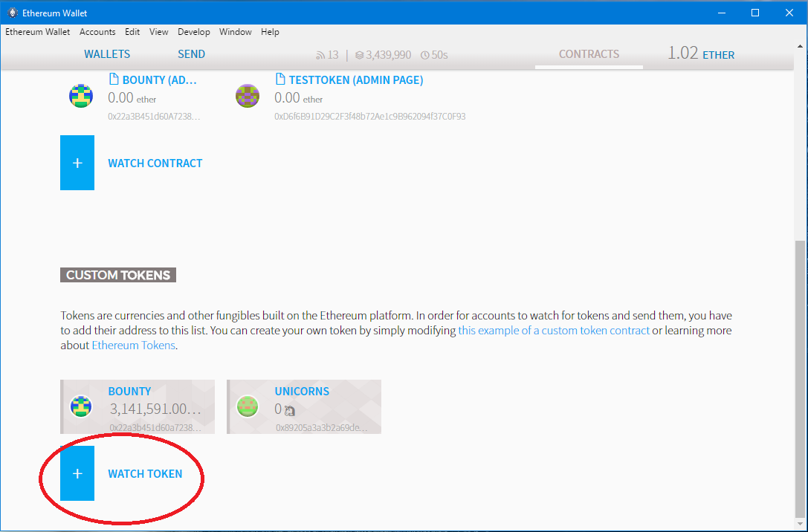Open the custom token contract example link
The width and height of the screenshot is (808, 532).
click(554, 331)
